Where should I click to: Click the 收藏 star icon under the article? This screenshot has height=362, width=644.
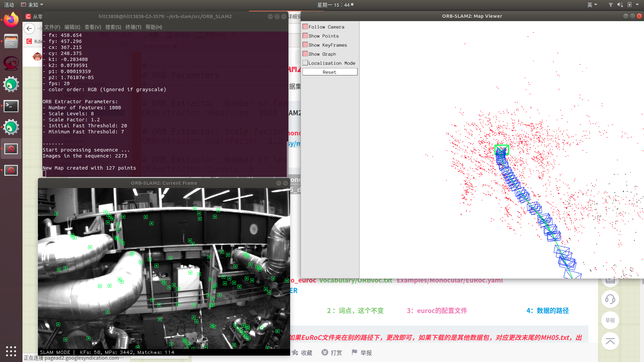tap(294, 352)
